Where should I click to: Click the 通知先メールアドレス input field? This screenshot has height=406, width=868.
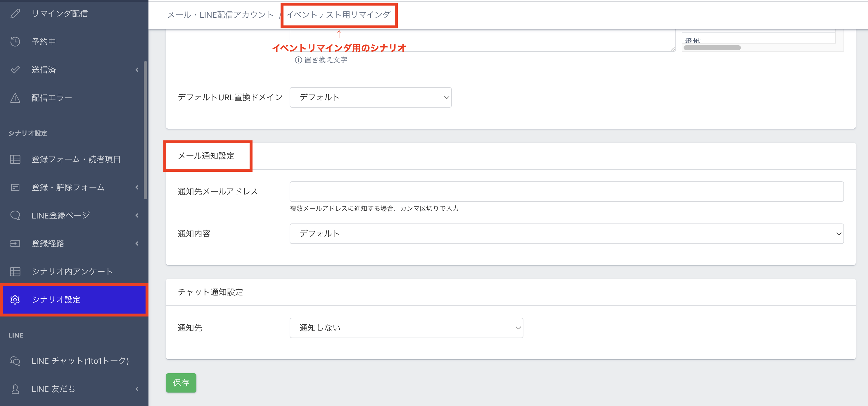pos(566,192)
